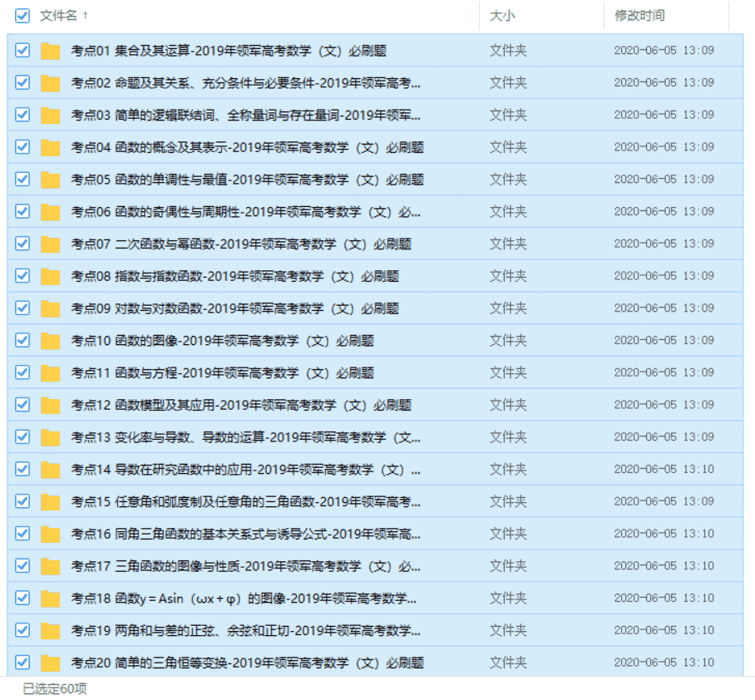Open folder 考点13 变化率与导数、导数的运算

point(245,437)
